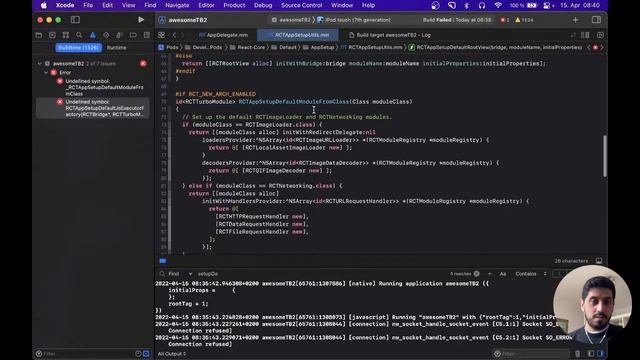
Task: Open the editor options lines icon
Action: pyautogui.click(x=585, y=35)
